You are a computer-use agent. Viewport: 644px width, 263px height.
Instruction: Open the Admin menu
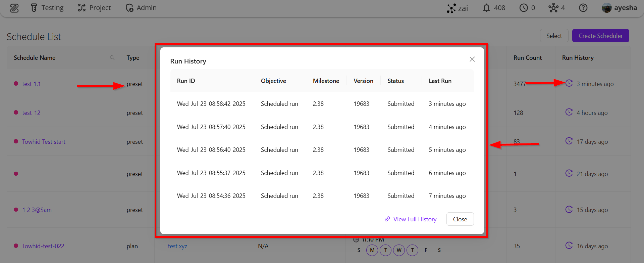141,8
